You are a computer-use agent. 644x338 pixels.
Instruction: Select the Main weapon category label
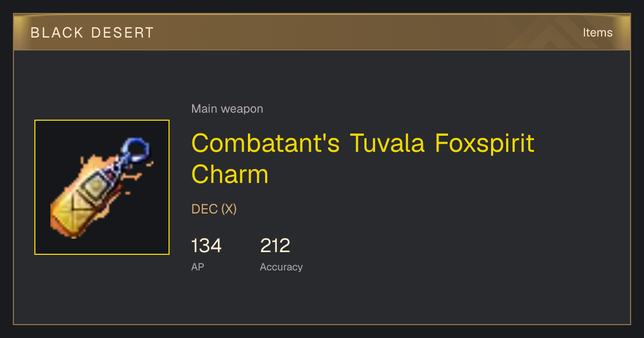pyautogui.click(x=227, y=109)
